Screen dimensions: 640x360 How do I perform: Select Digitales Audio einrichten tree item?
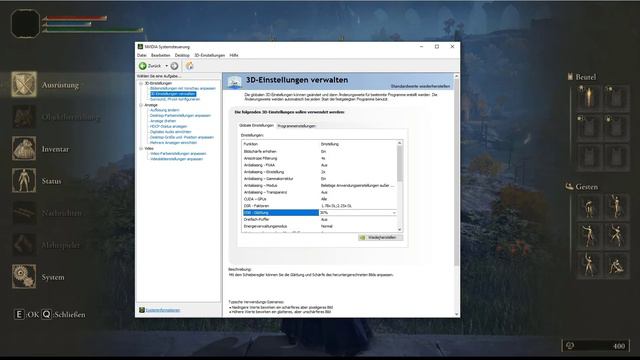[x=170, y=132]
